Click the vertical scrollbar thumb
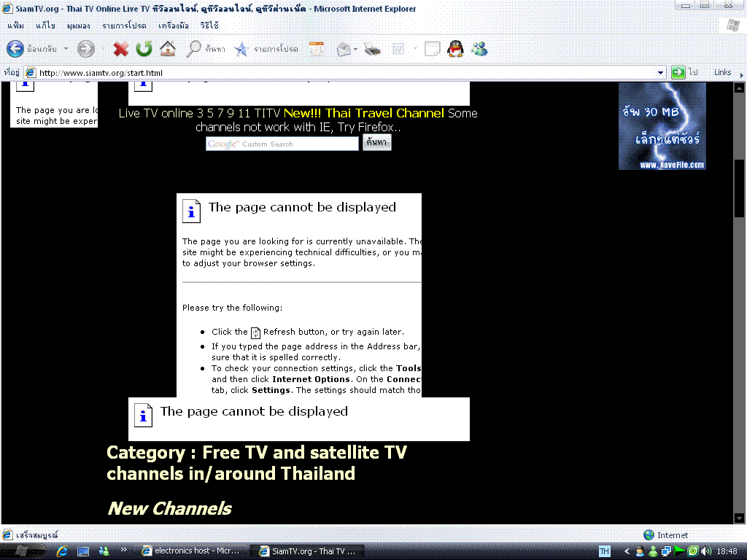The image size is (747, 560). tap(739, 189)
